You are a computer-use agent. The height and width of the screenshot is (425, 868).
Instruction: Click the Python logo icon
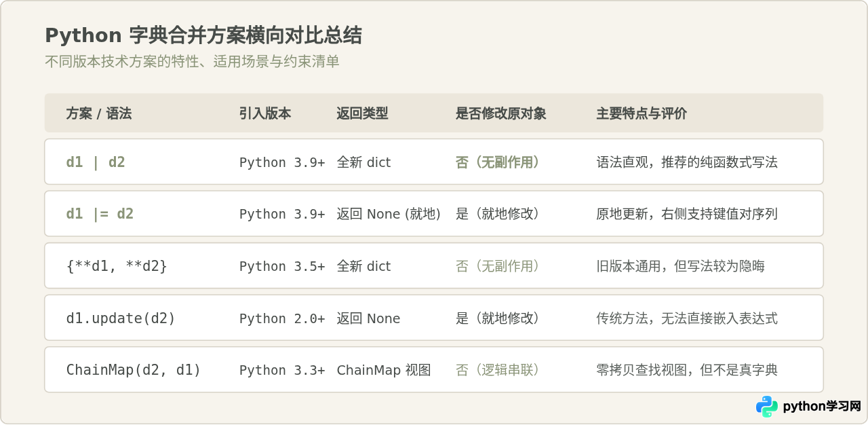click(x=767, y=407)
